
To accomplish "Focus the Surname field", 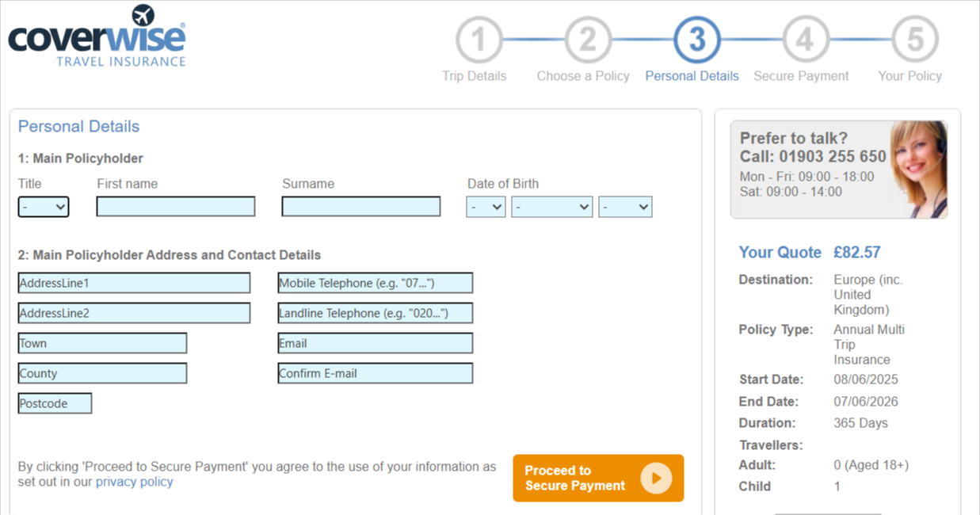I will [361, 207].
